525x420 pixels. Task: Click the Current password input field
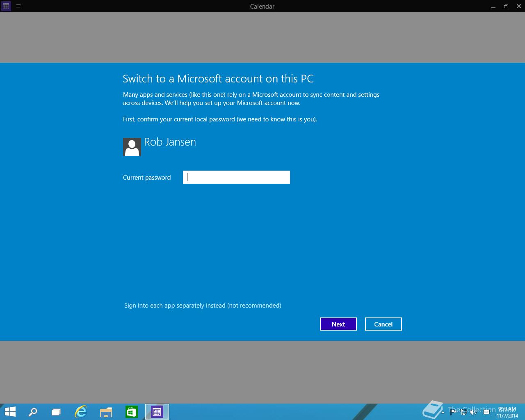236,177
